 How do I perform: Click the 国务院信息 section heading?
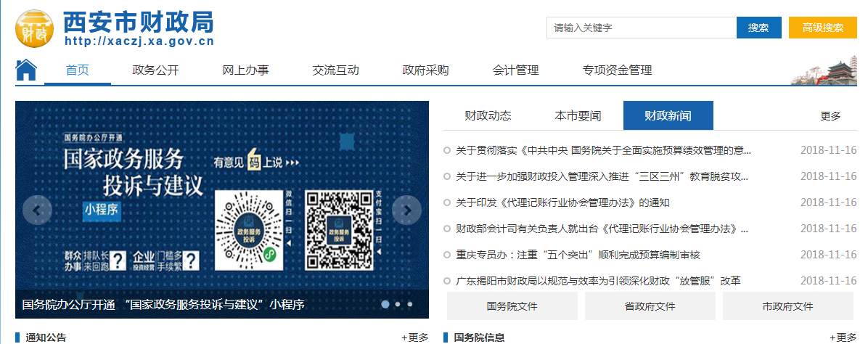point(480,337)
